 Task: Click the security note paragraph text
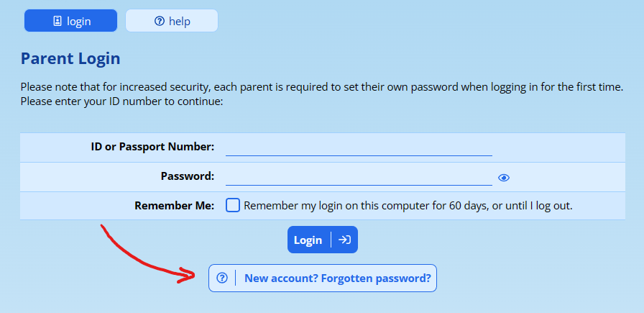316,87
